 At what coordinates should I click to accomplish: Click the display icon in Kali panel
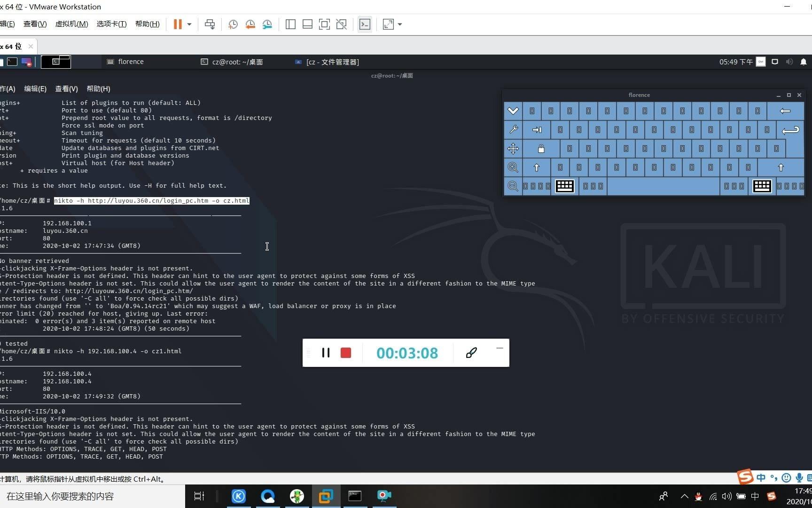(x=775, y=62)
